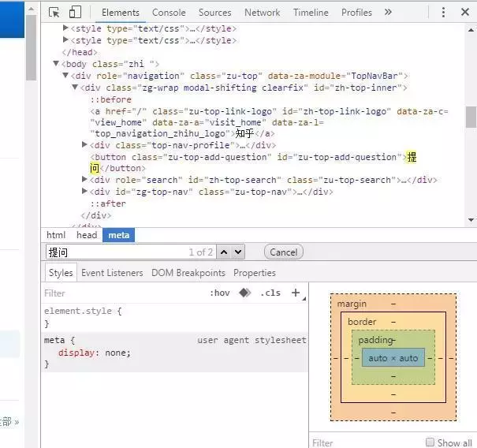The image size is (477, 448).
Task: Switch to the Console tab
Action: 169,13
